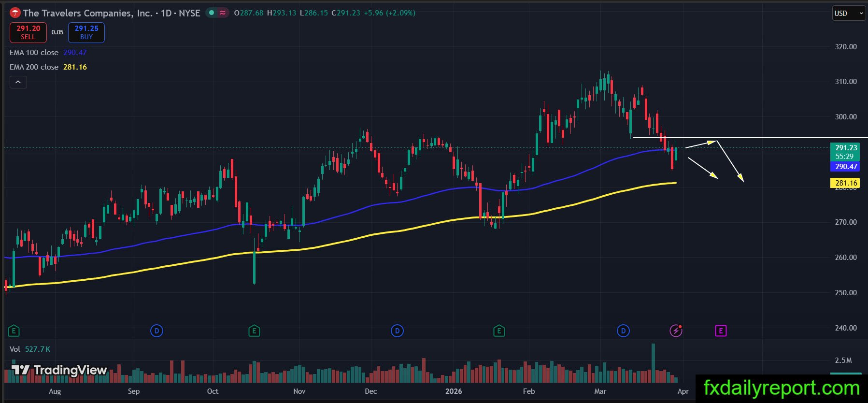Click the Travelers red umbrella logo
This screenshot has height=403, width=868.
[x=15, y=13]
